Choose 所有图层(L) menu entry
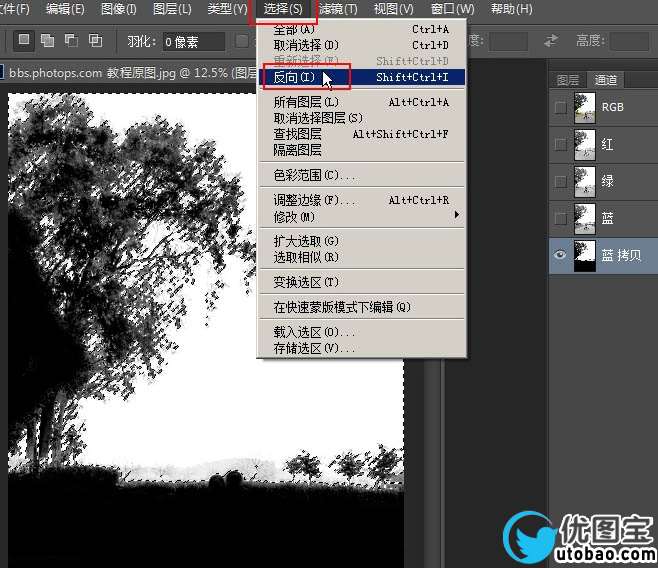This screenshot has width=658, height=568. [362, 102]
